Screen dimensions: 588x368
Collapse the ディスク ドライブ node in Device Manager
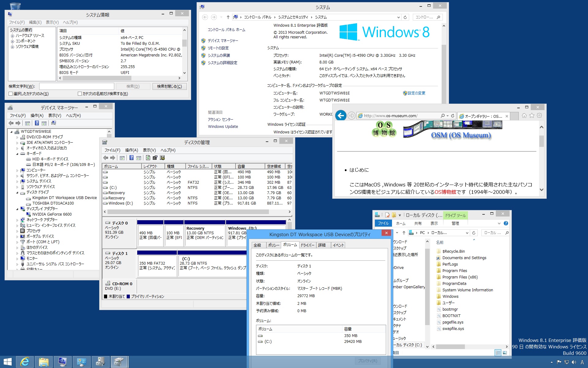pyautogui.click(x=17, y=192)
